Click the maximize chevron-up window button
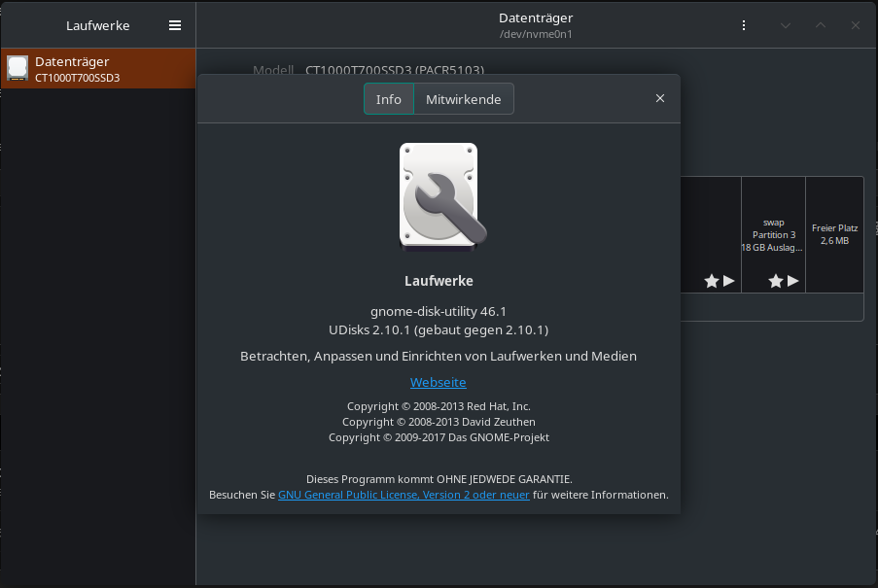This screenshot has height=588, width=878. point(821,25)
